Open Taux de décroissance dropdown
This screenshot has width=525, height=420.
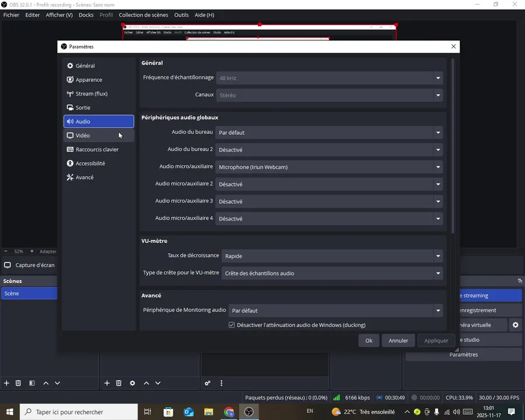coord(332,256)
